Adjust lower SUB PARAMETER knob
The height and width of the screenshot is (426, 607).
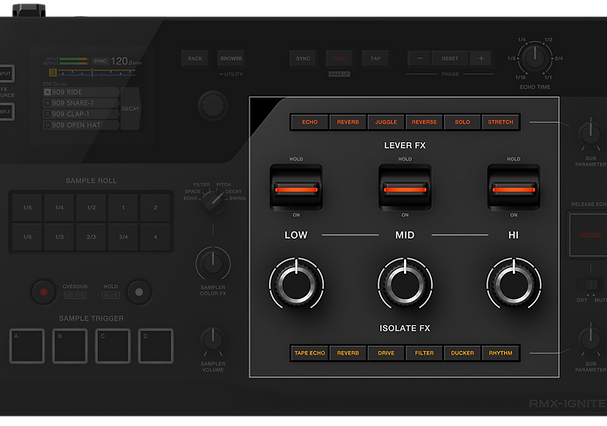[590, 340]
